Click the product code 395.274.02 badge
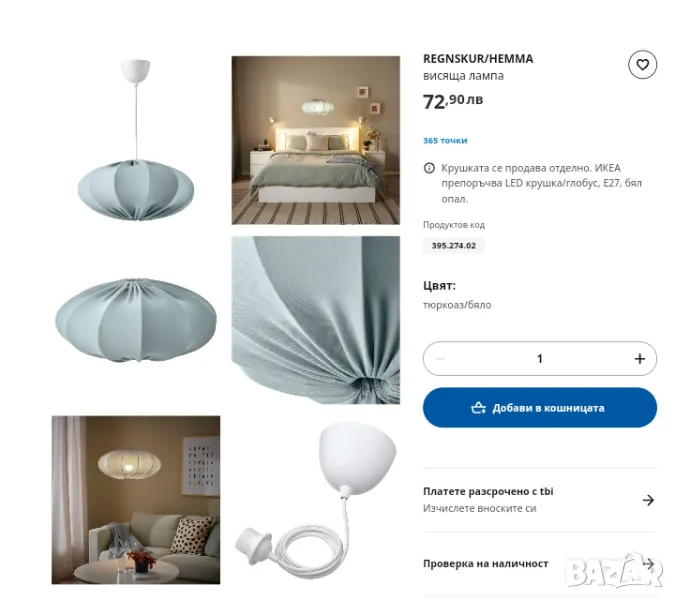675x600 pixels. (x=454, y=246)
